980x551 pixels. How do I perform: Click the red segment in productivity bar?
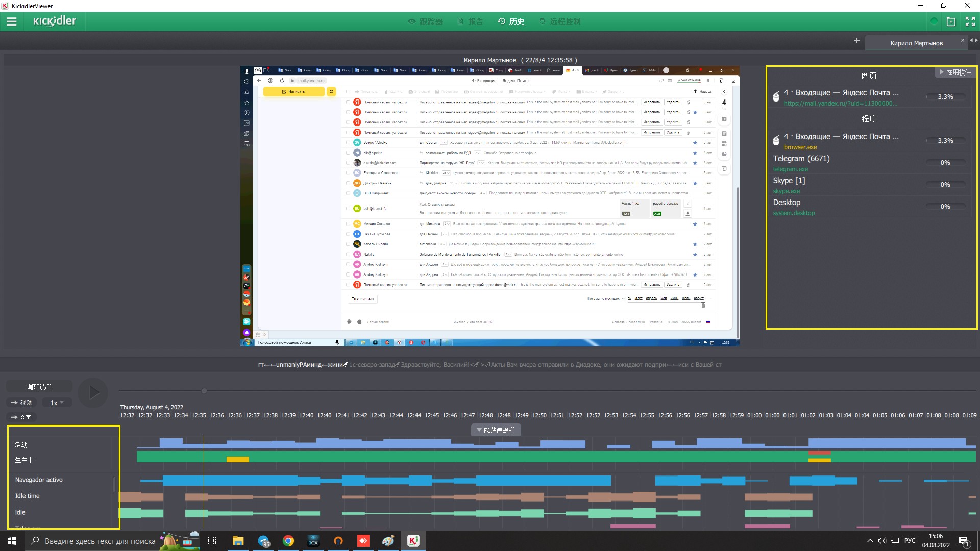pos(820,453)
